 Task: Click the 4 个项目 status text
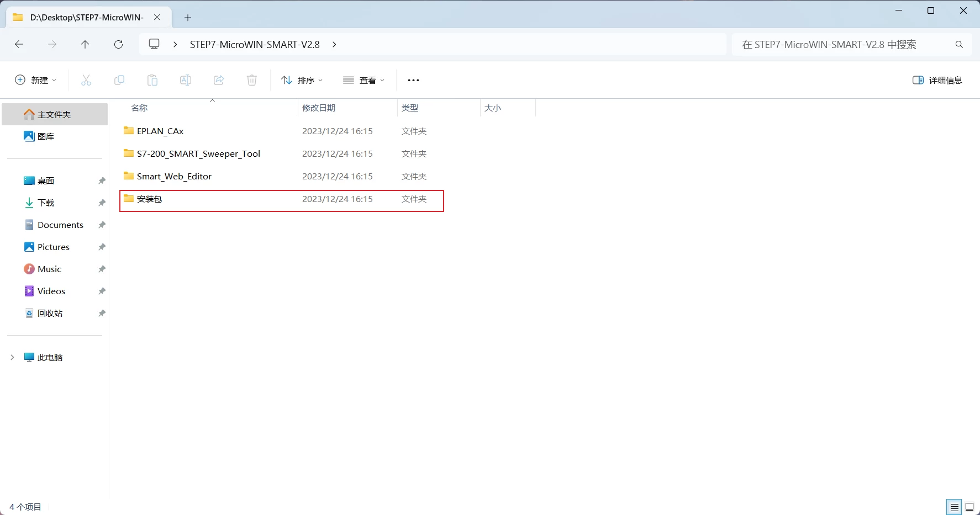pyautogui.click(x=25, y=507)
